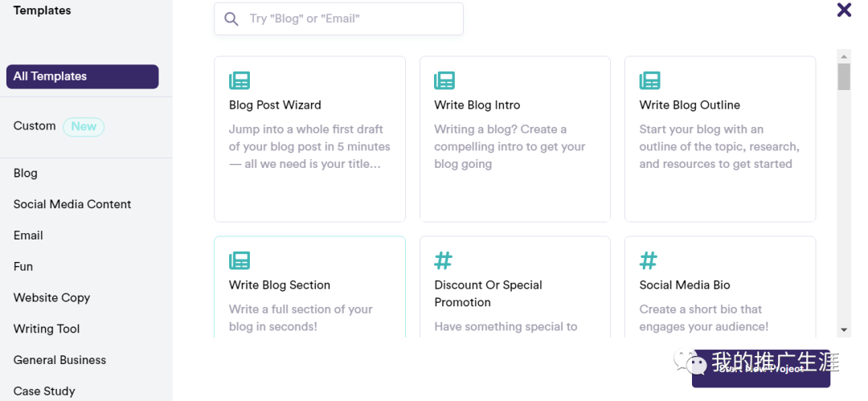Click the scrollbar down arrow
Screen dimensions: 868x401
tap(844, 329)
